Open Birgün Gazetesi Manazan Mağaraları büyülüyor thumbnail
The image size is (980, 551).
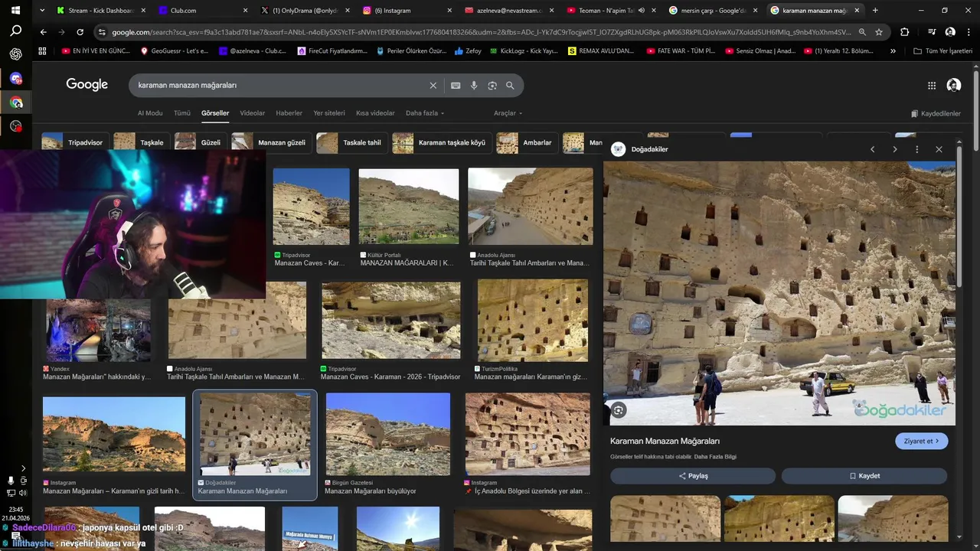pyautogui.click(x=388, y=434)
